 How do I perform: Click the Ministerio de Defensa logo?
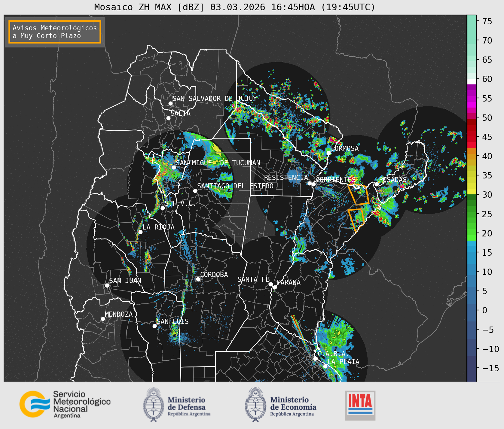click(177, 404)
